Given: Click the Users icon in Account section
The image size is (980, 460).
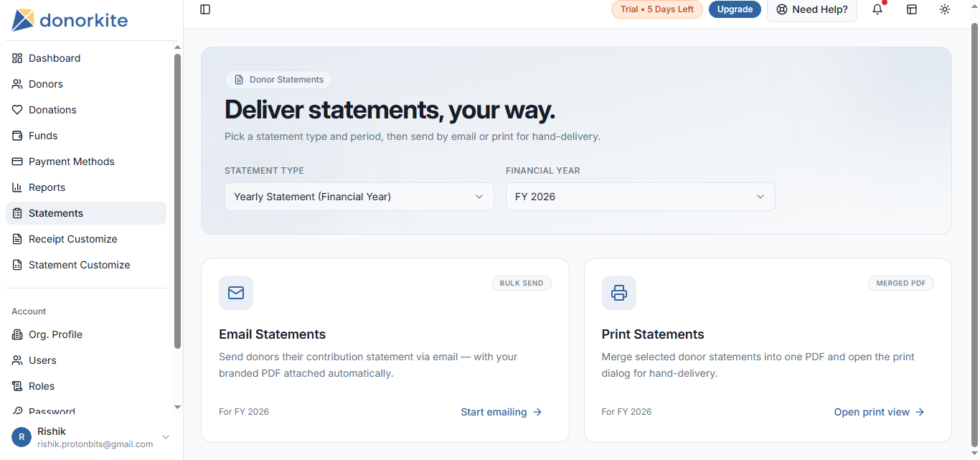Looking at the screenshot, I should (17, 360).
